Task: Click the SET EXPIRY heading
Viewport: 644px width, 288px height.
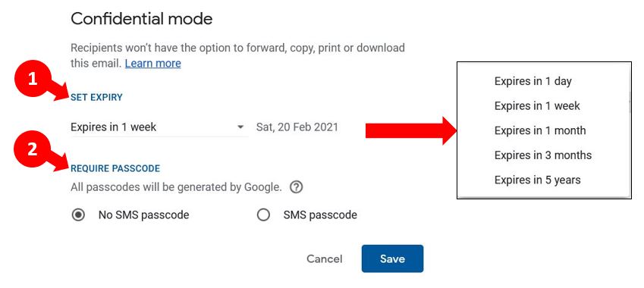Action: [x=96, y=97]
